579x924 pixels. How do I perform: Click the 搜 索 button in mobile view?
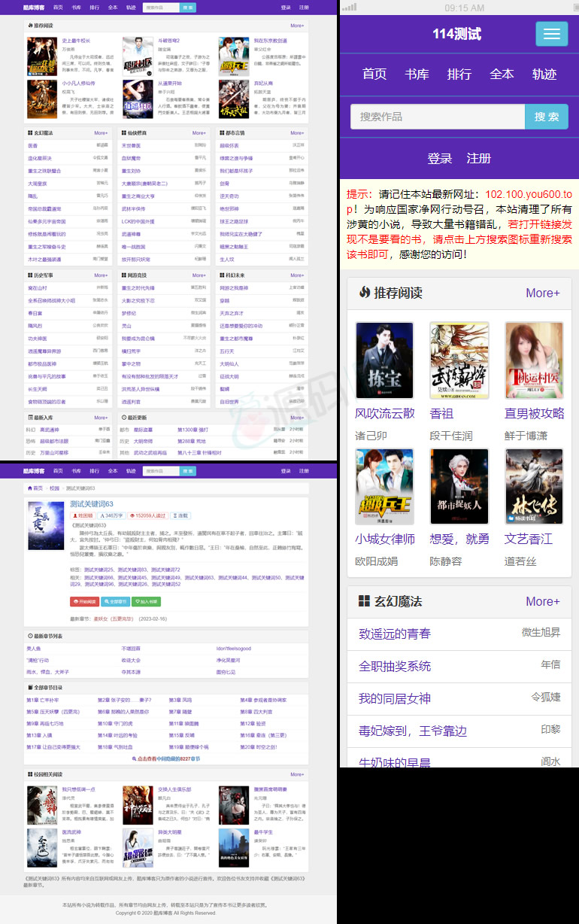[546, 117]
